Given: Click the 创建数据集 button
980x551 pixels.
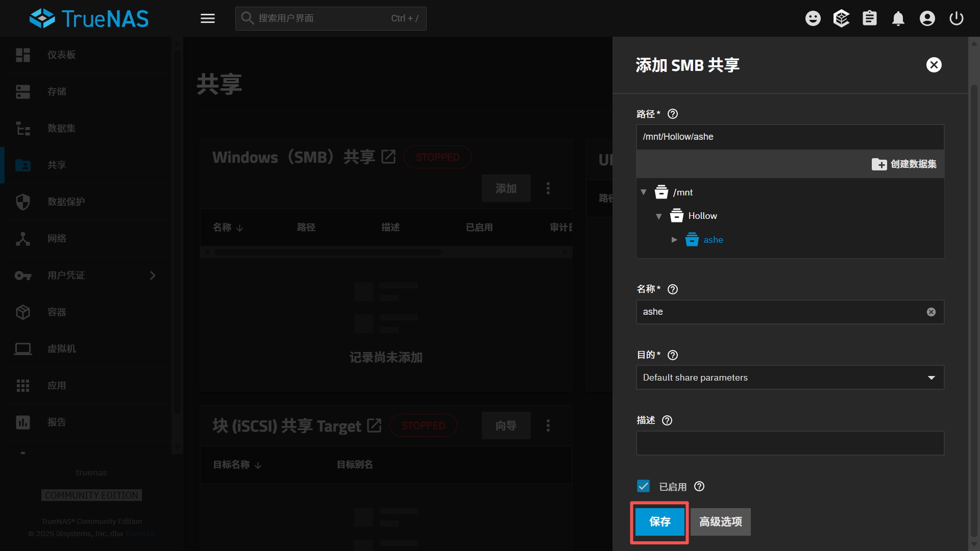Looking at the screenshot, I should pos(904,164).
